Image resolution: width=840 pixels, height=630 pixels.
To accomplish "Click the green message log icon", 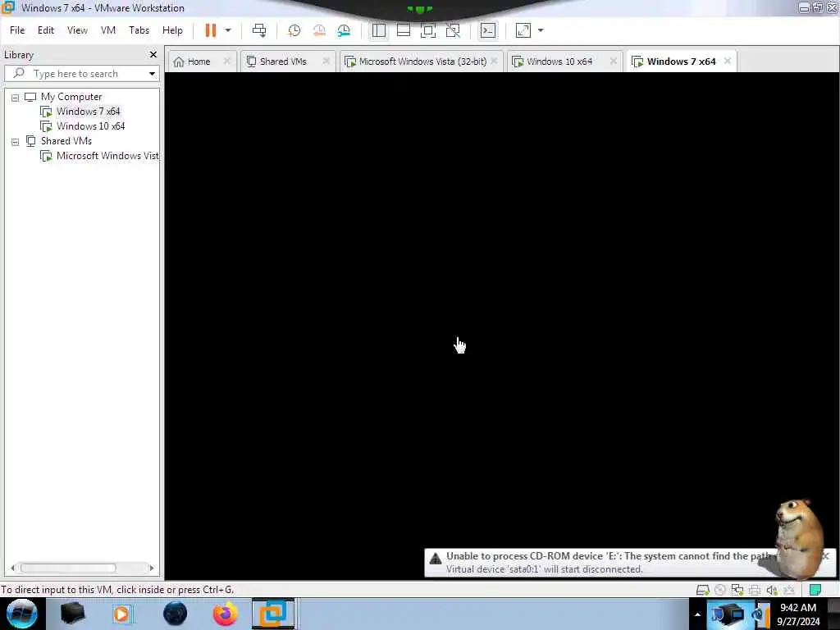I will [815, 590].
